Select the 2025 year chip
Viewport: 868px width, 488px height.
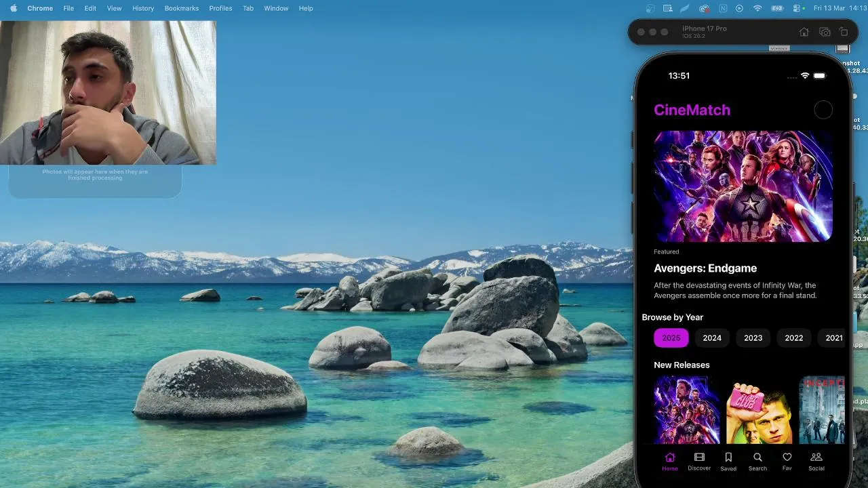(x=671, y=338)
